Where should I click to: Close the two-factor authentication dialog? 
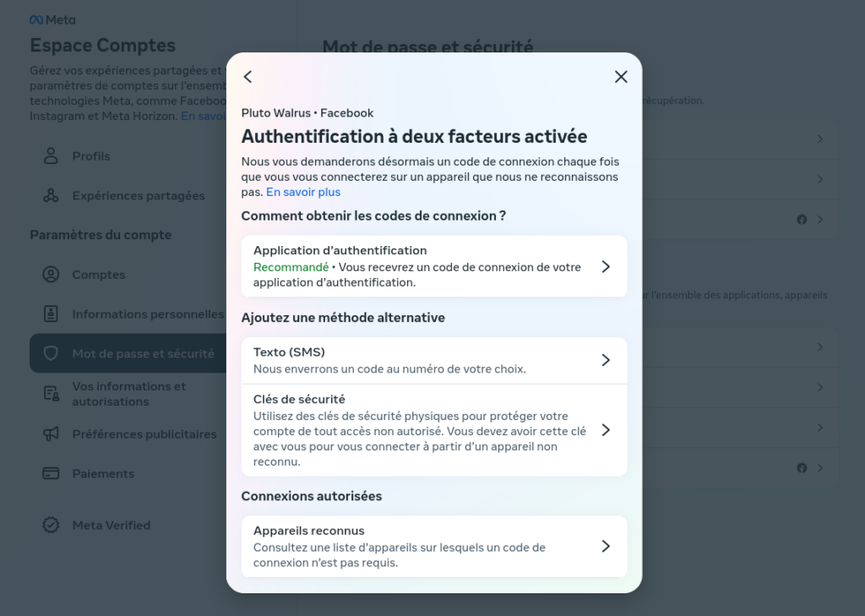[621, 77]
